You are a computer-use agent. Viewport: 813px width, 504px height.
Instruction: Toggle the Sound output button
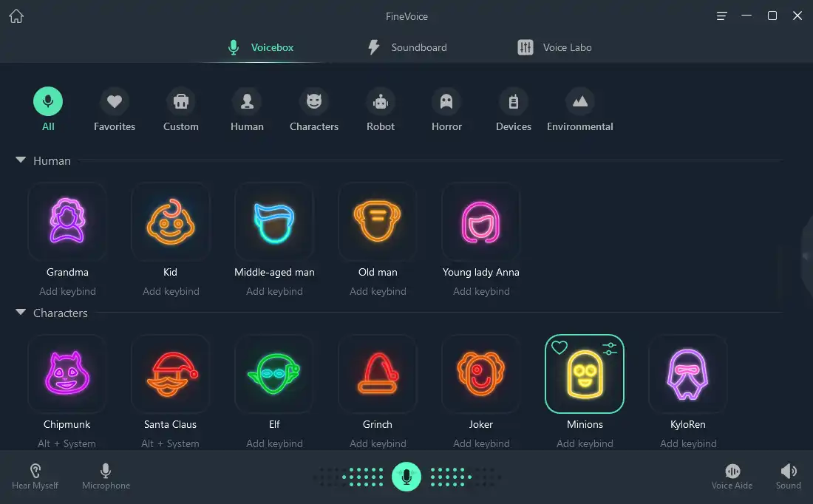click(788, 477)
